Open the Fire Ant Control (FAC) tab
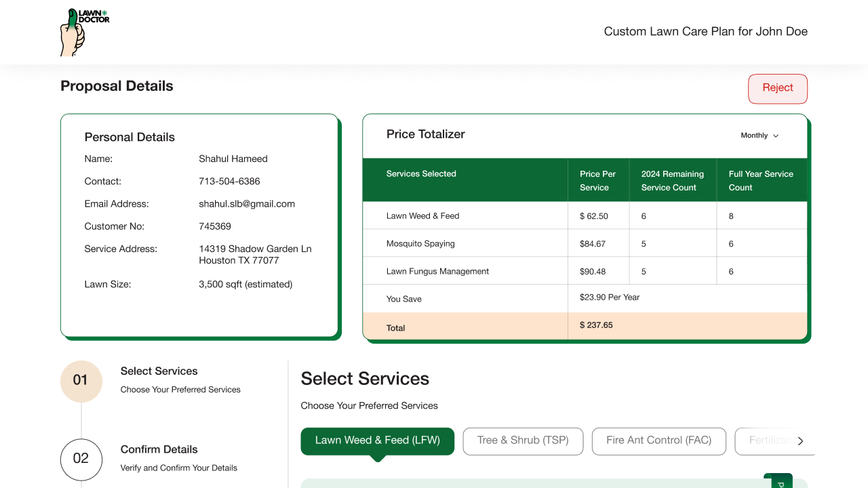The image size is (868, 488). click(x=658, y=441)
